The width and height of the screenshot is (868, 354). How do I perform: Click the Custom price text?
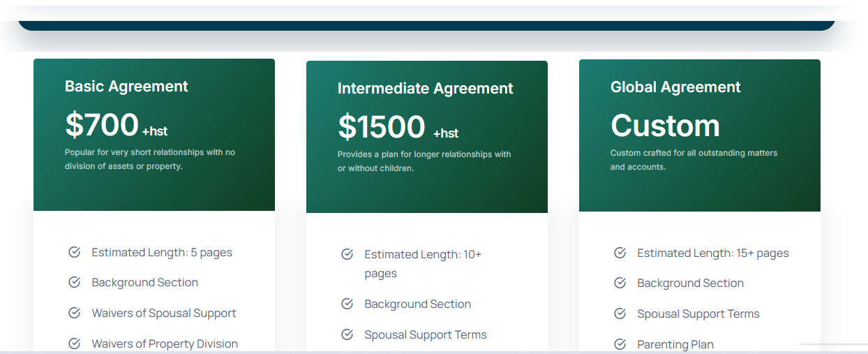(x=665, y=126)
